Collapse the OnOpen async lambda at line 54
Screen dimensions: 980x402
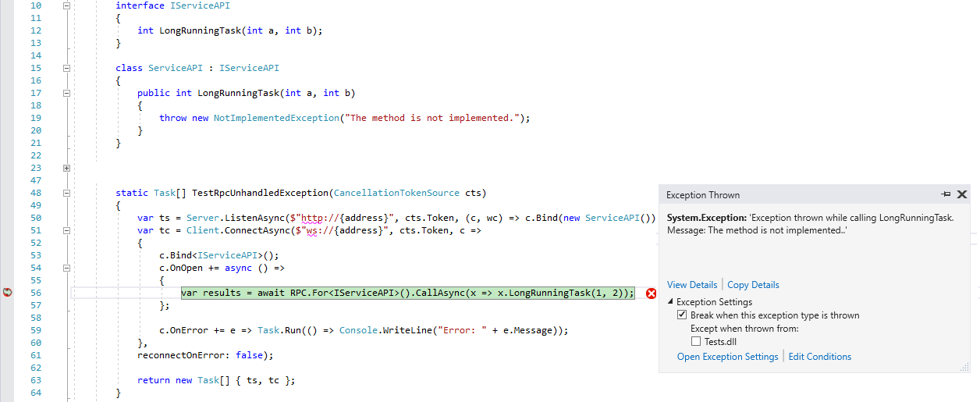point(66,268)
